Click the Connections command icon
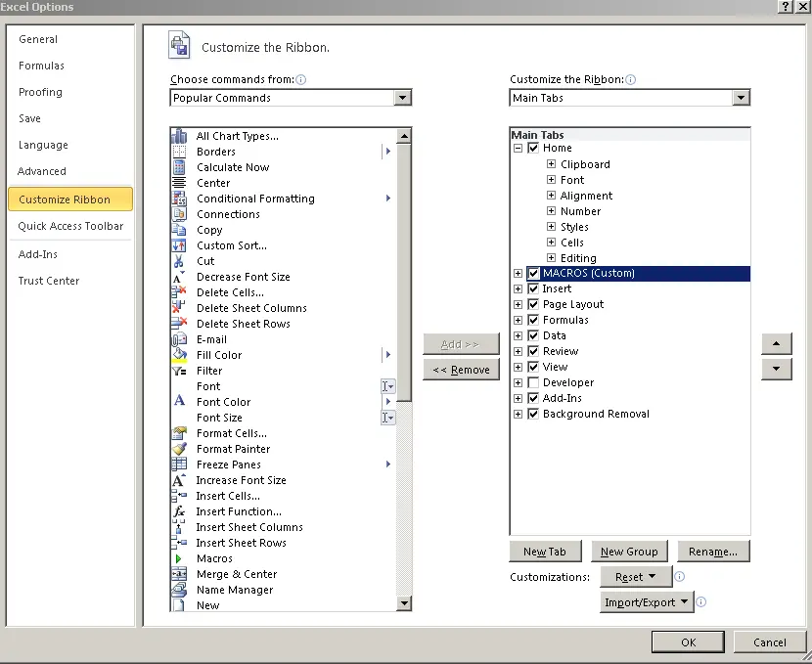 (x=179, y=214)
